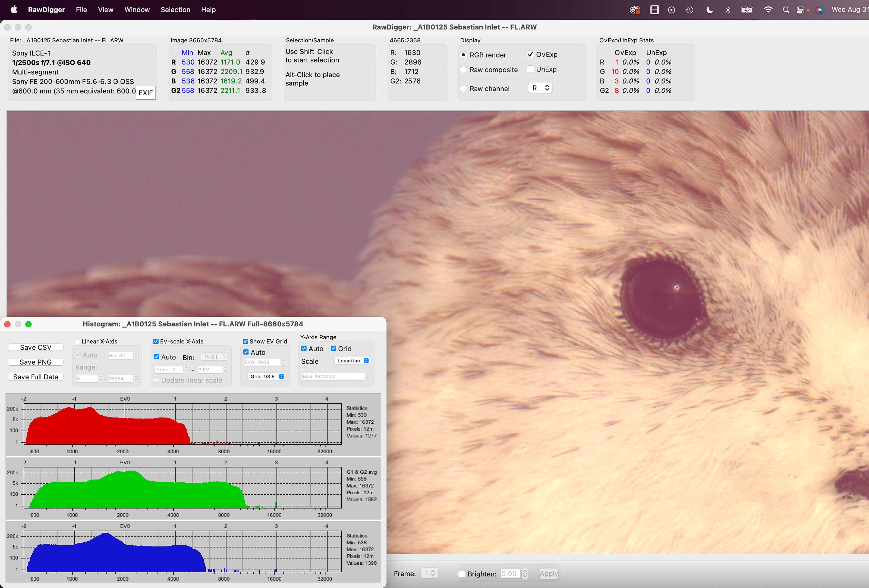
Task: Open the battery status icon
Action: coord(747,10)
